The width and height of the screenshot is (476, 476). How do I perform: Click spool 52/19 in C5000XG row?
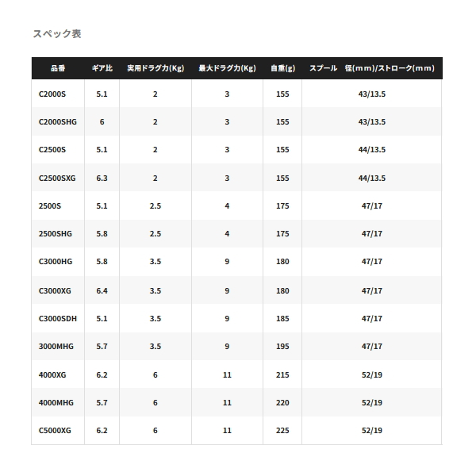[372, 431]
